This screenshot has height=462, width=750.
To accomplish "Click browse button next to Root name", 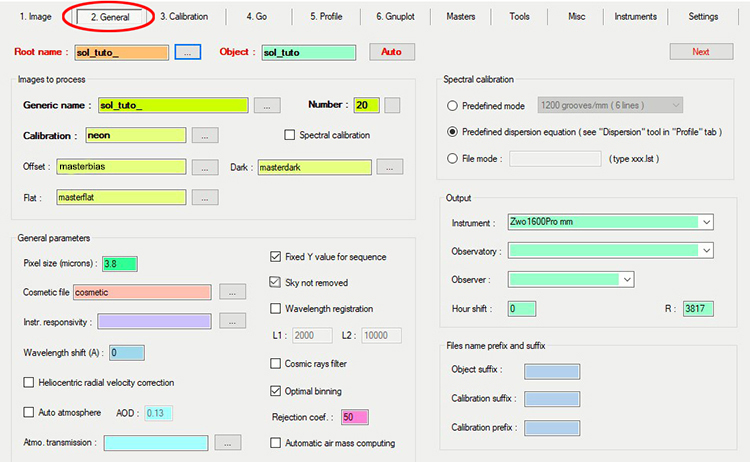I will click(187, 51).
